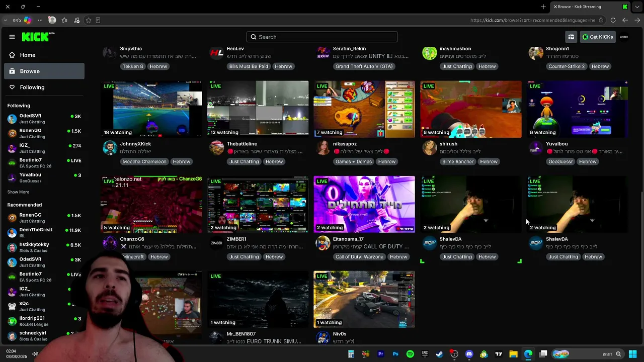Click the Games + Demos category tag

point(354,161)
